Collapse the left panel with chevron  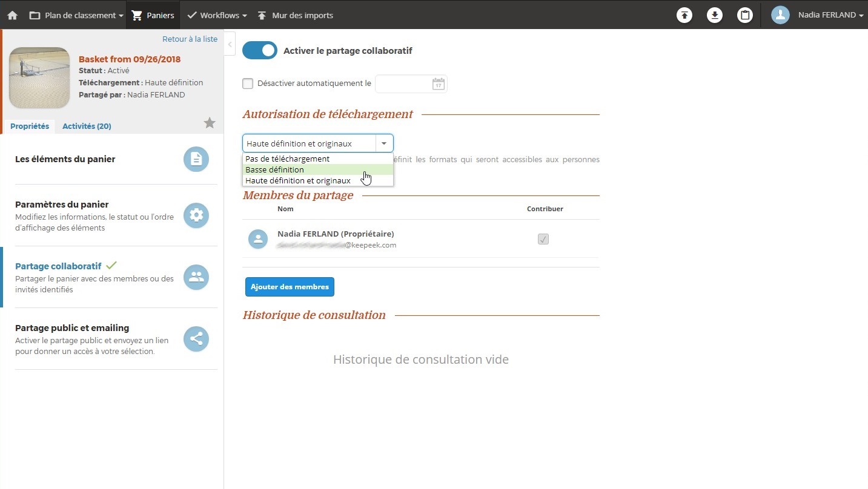pos(230,44)
